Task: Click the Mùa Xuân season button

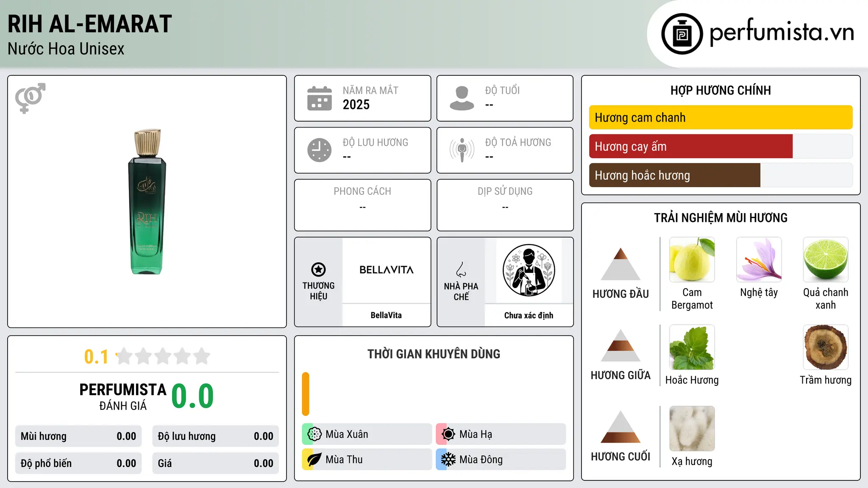Action: click(367, 434)
